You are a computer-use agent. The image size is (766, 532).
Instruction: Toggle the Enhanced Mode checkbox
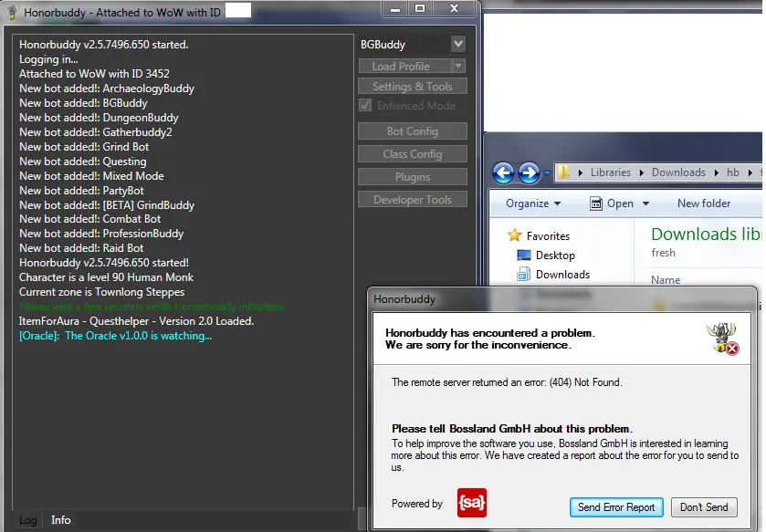[x=365, y=106]
